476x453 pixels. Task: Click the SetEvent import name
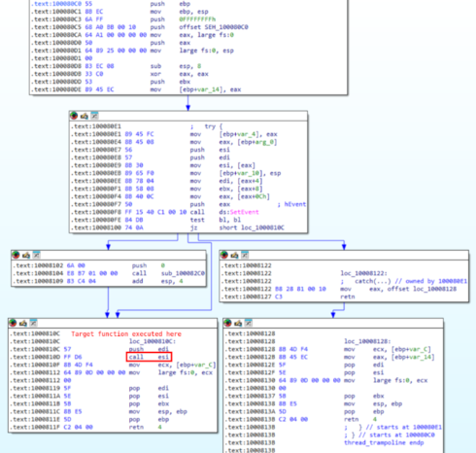[x=244, y=212]
